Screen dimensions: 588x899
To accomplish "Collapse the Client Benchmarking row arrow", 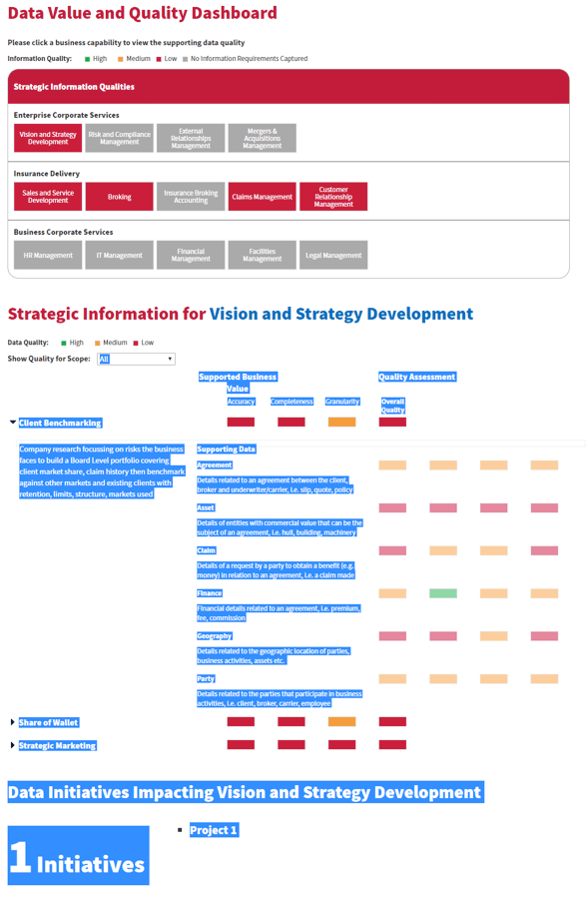I will pos(13,423).
